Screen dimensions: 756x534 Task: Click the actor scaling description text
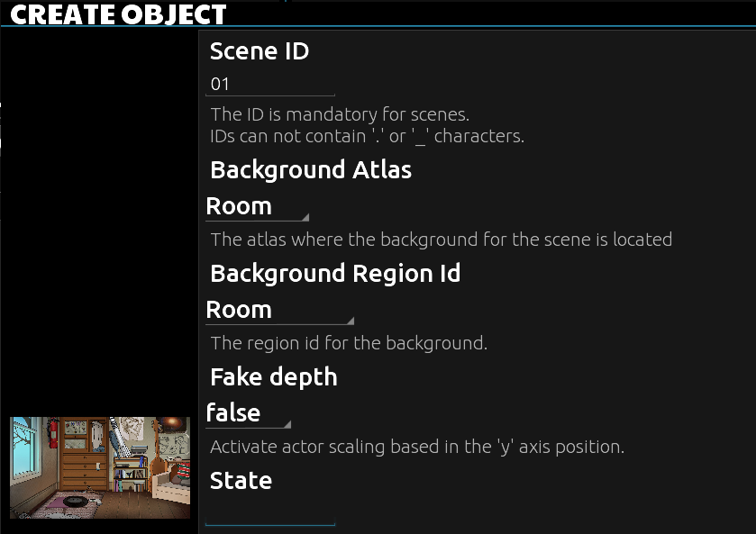click(417, 447)
